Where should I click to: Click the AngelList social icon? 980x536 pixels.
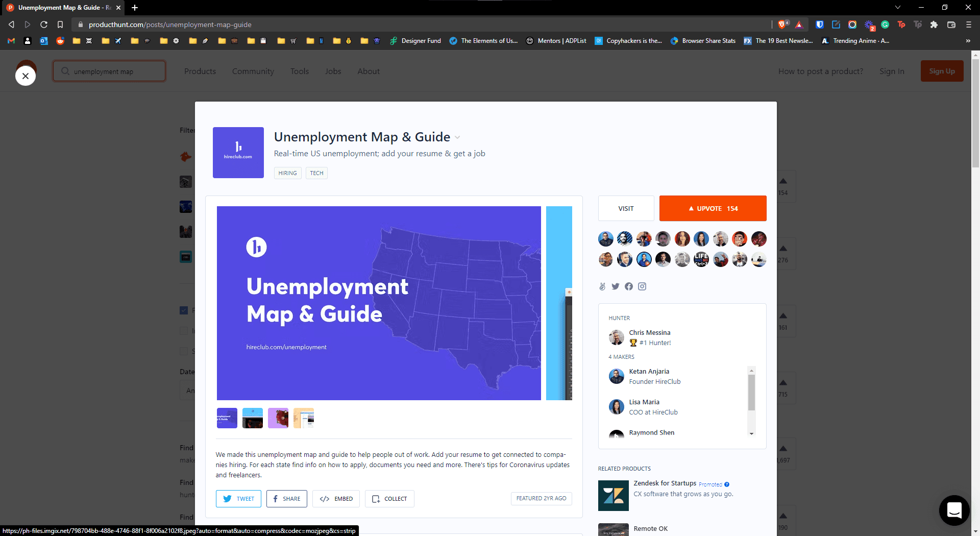click(602, 286)
